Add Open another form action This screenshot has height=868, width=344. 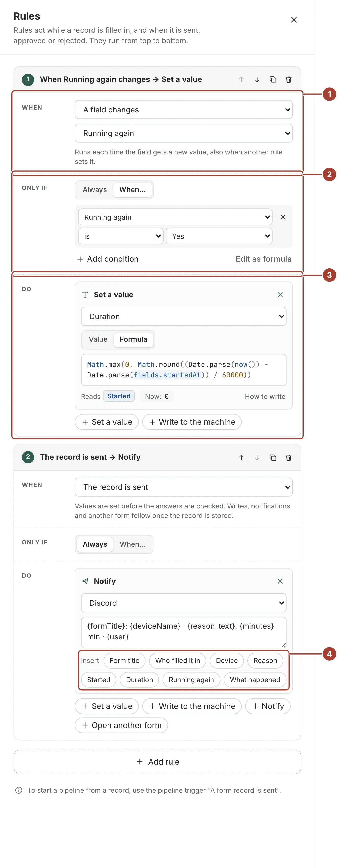(121, 725)
